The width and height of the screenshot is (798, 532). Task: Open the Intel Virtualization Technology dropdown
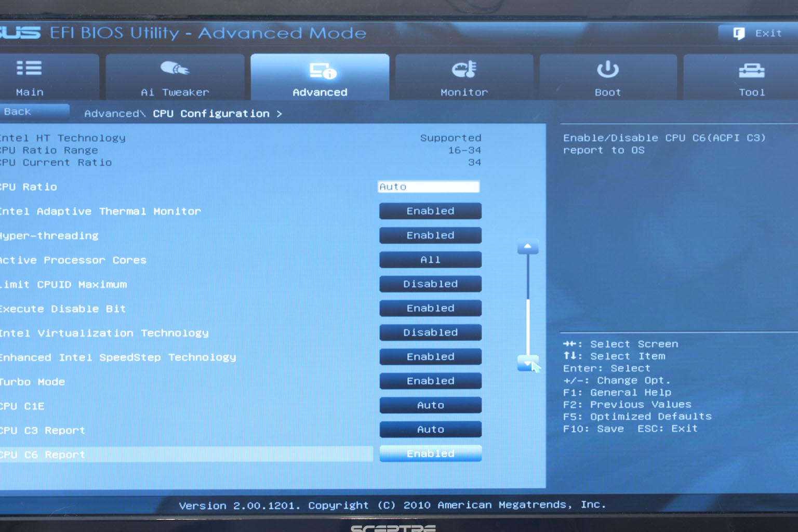pyautogui.click(x=430, y=332)
